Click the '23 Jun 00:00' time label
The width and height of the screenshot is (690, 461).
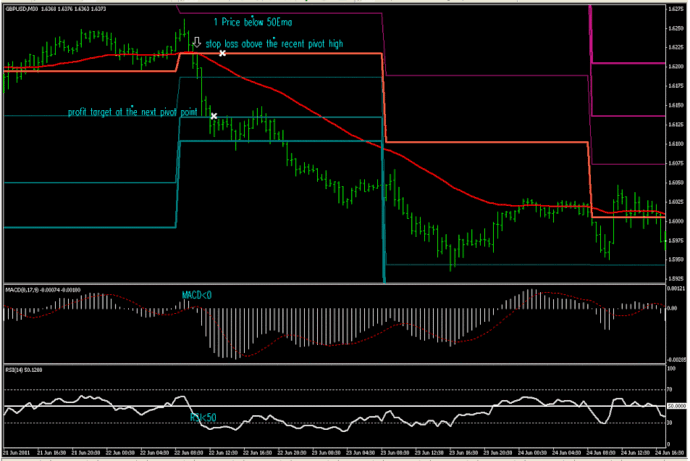point(326,453)
